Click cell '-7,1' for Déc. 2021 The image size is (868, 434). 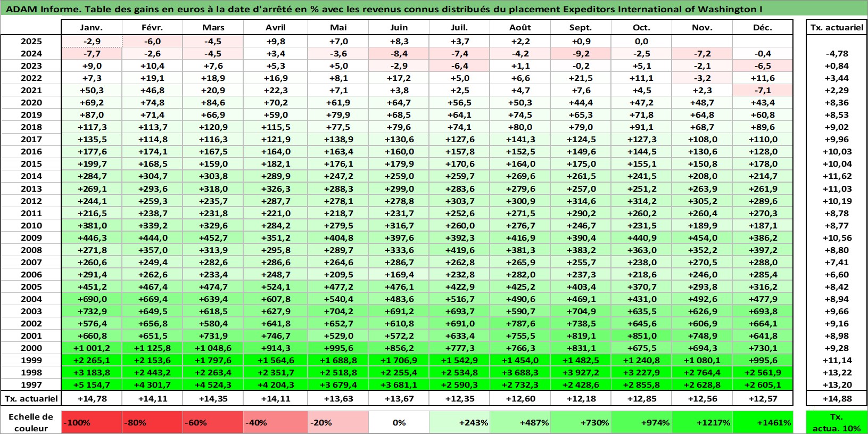(x=763, y=90)
